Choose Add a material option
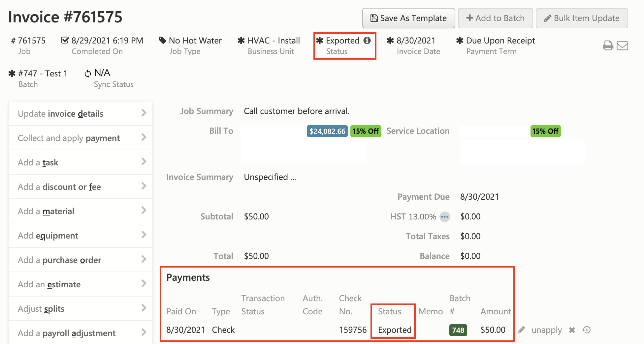The width and height of the screenshot is (644, 344). tap(80, 211)
